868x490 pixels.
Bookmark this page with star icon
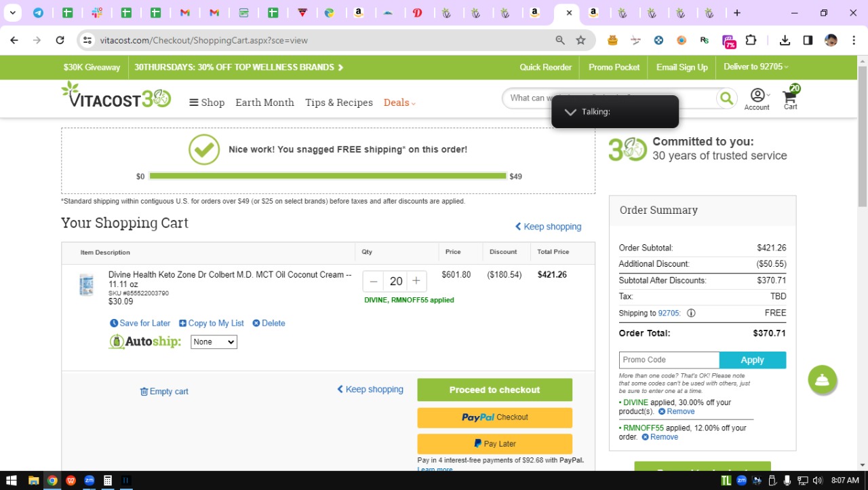pos(580,40)
